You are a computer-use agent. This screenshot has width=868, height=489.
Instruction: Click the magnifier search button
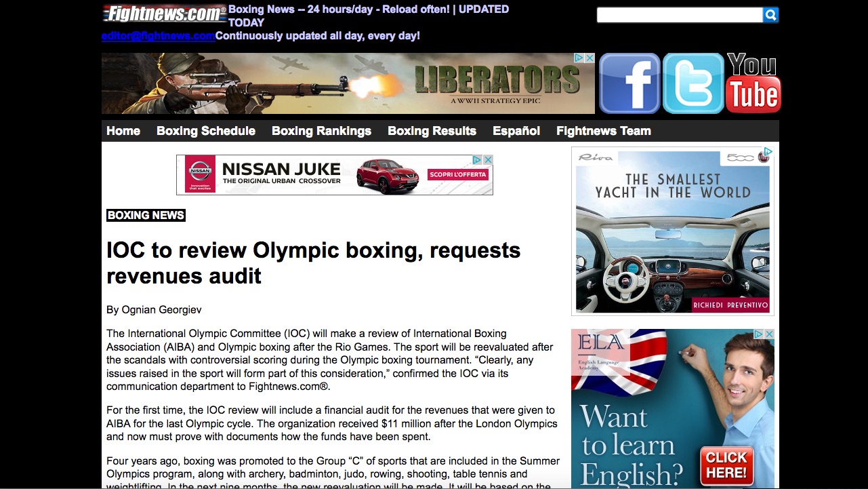[770, 15]
